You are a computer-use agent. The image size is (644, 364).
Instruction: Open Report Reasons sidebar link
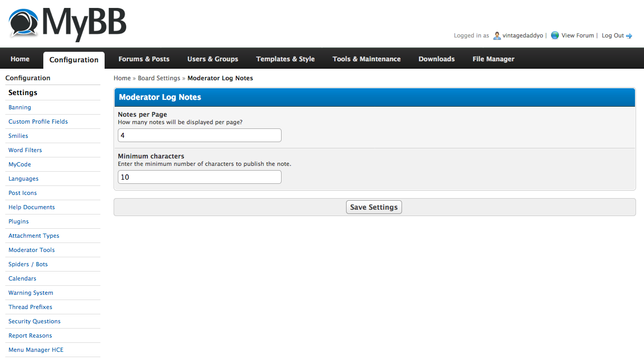point(30,335)
